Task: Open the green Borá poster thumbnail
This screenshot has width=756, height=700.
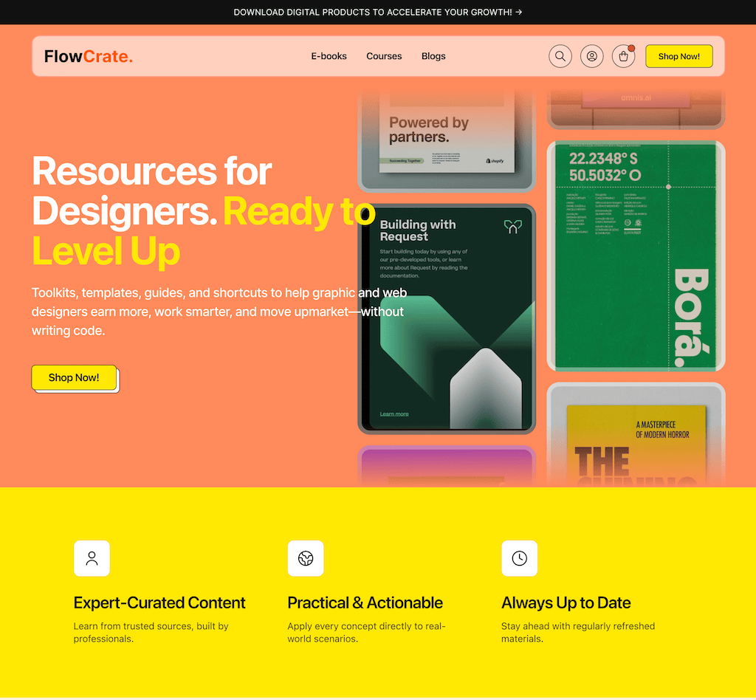Action: (x=636, y=256)
